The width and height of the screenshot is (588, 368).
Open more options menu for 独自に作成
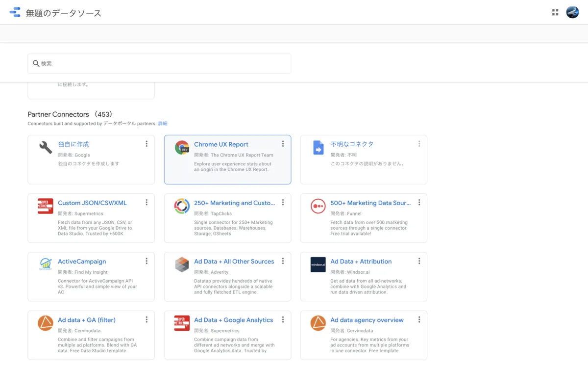pos(147,144)
